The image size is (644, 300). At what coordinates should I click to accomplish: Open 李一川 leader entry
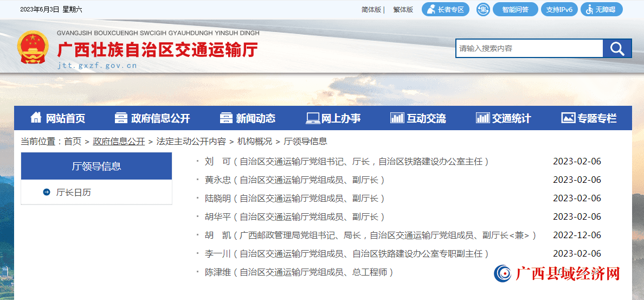pyautogui.click(x=346, y=253)
